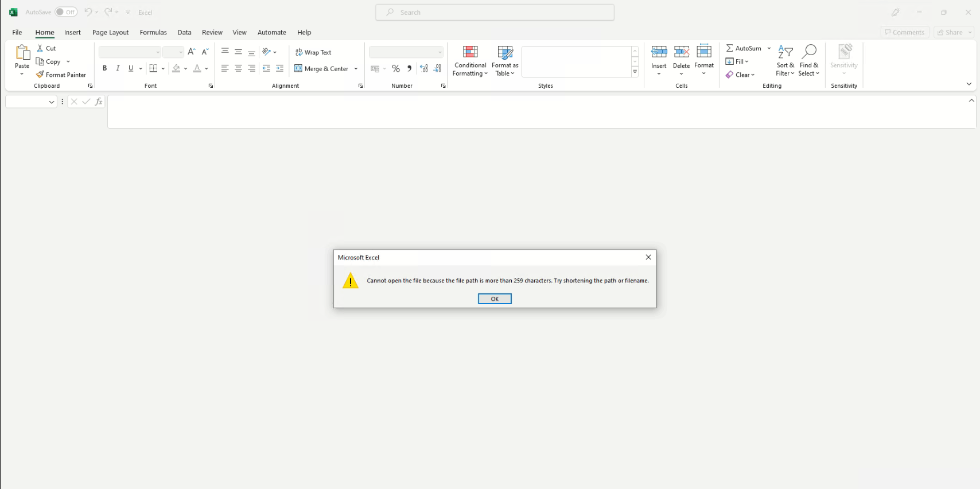Click the Cut scissors icon

pos(40,48)
